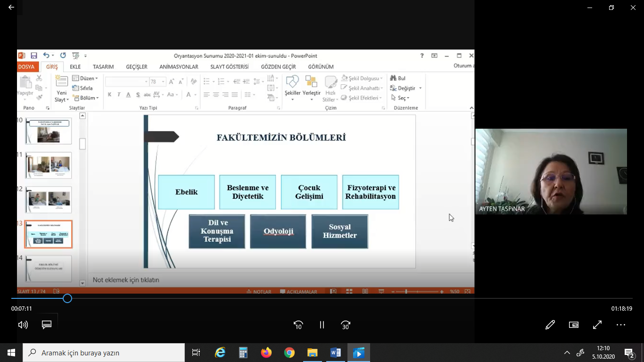Open the player's more options ellipsis menu

(x=621, y=325)
